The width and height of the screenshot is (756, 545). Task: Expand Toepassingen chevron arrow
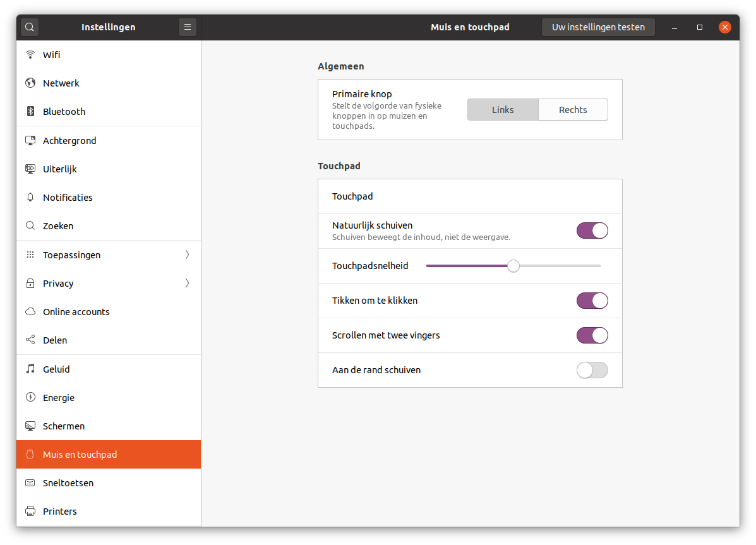pos(187,255)
